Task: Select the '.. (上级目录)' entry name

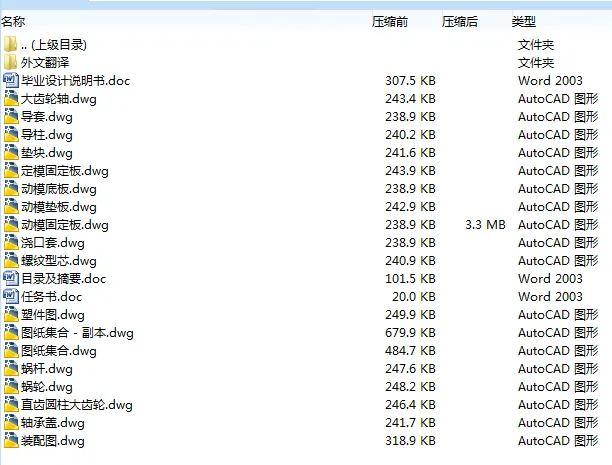Action: (x=54, y=45)
